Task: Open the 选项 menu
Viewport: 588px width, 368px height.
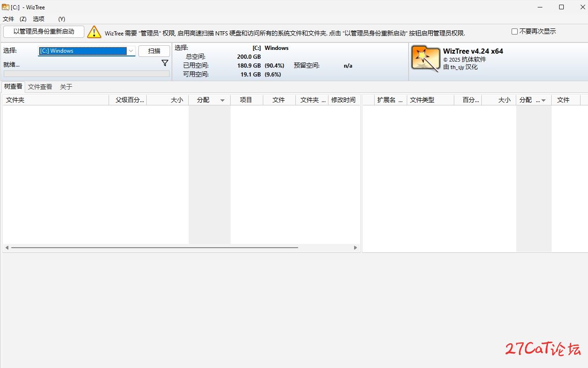Action: (39, 19)
